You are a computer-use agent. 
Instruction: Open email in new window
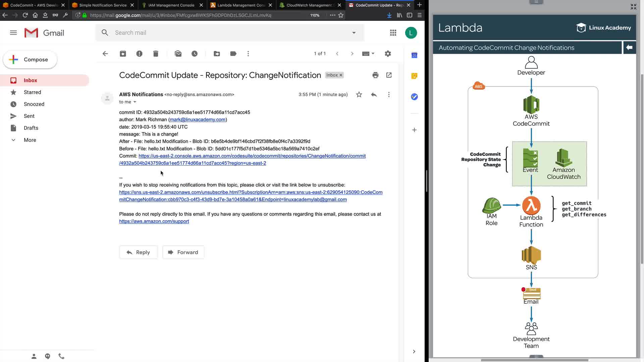(389, 75)
